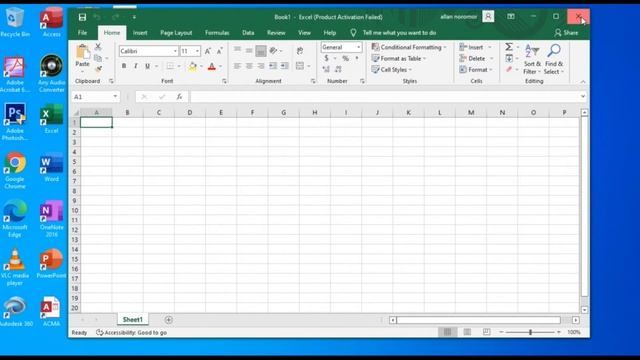
Task: Click the Fill down arrow icon
Action: click(509, 58)
